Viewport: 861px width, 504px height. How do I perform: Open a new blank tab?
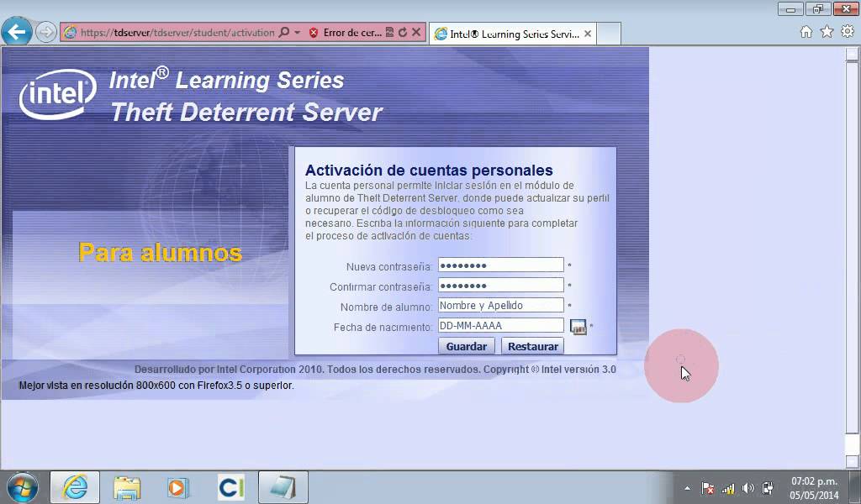click(x=609, y=34)
